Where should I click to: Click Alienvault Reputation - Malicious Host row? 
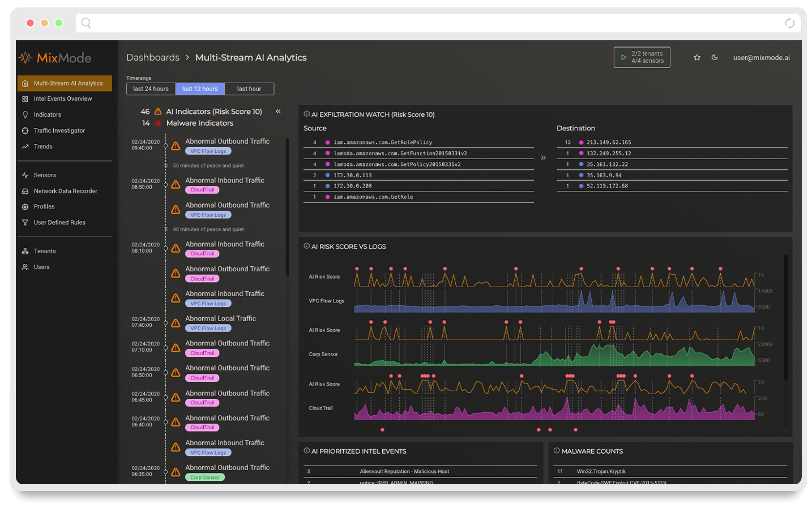(420, 471)
